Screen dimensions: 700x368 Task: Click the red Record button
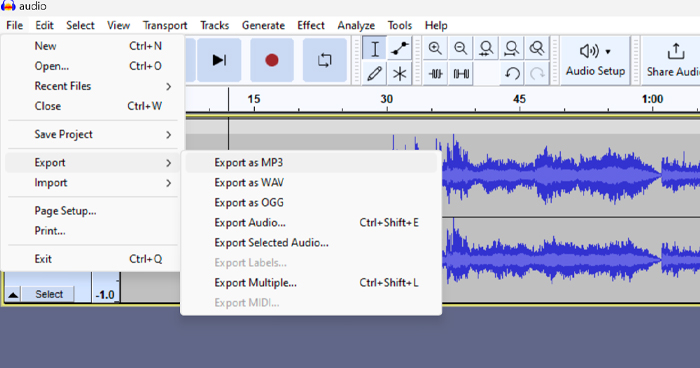tap(272, 60)
